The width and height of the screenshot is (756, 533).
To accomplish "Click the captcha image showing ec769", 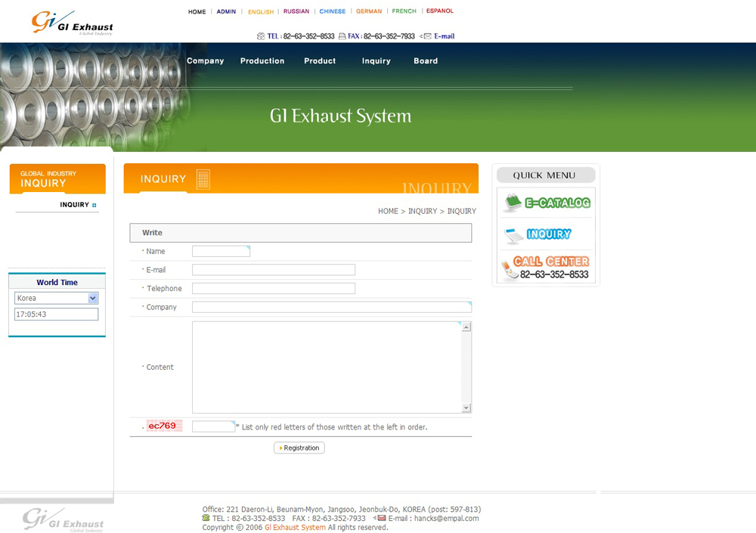I will [x=164, y=426].
